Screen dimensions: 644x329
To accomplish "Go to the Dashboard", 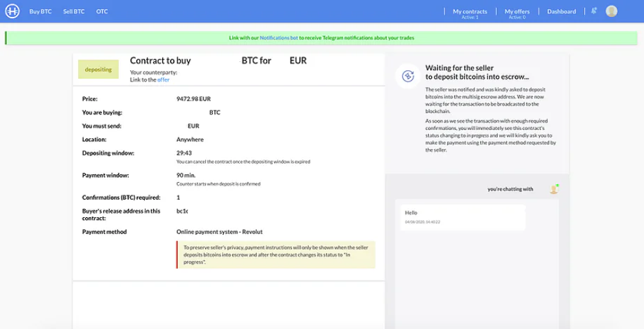I will point(562,11).
